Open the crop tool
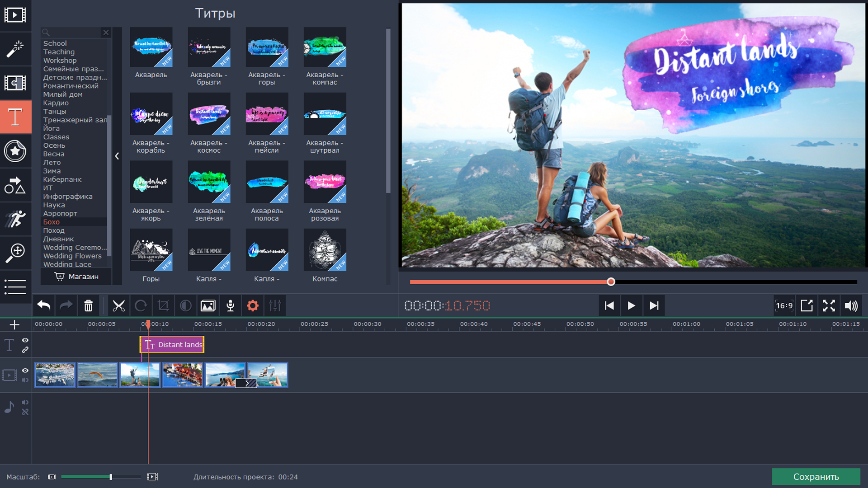This screenshot has height=488, width=868. click(163, 306)
